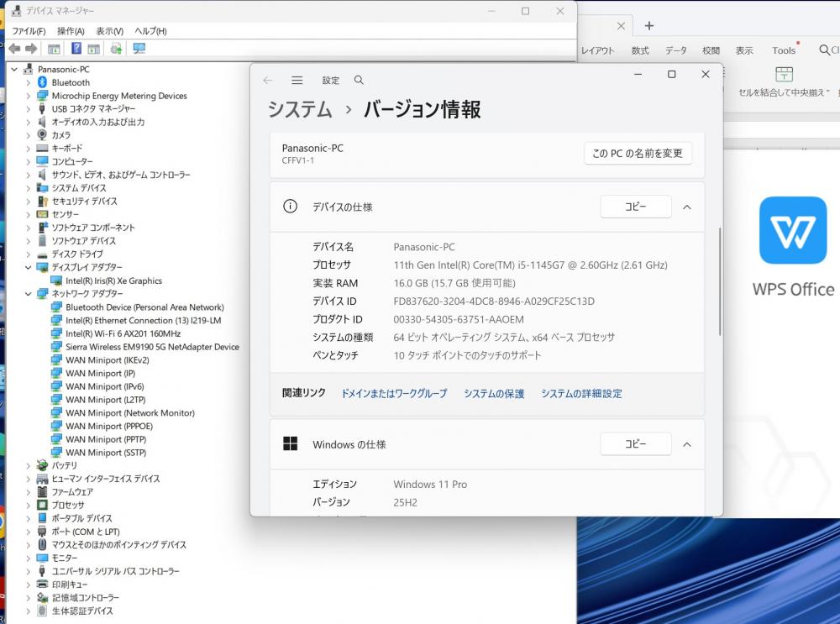
Task: Collapse the デバイスの仕様 section chevron
Action: pos(686,207)
